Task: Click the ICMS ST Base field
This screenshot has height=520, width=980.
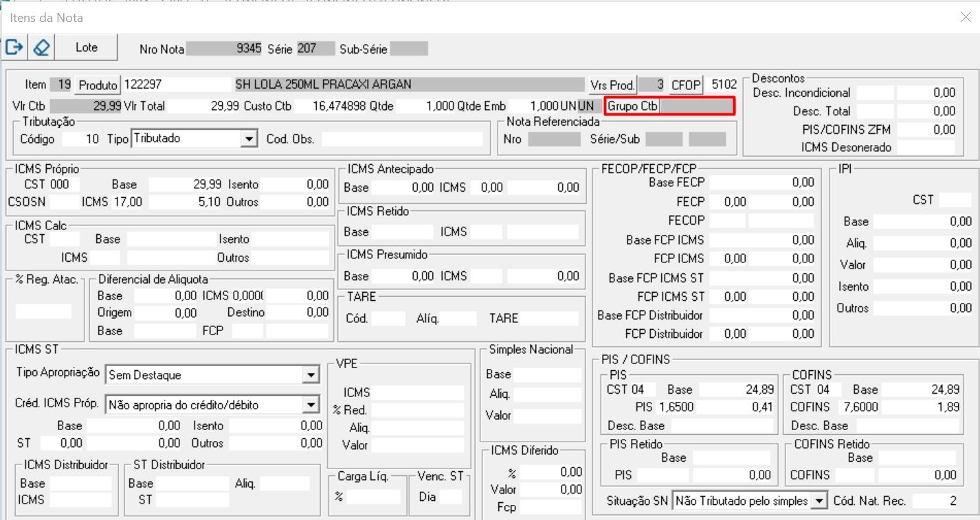Action: pyautogui.click(x=134, y=426)
